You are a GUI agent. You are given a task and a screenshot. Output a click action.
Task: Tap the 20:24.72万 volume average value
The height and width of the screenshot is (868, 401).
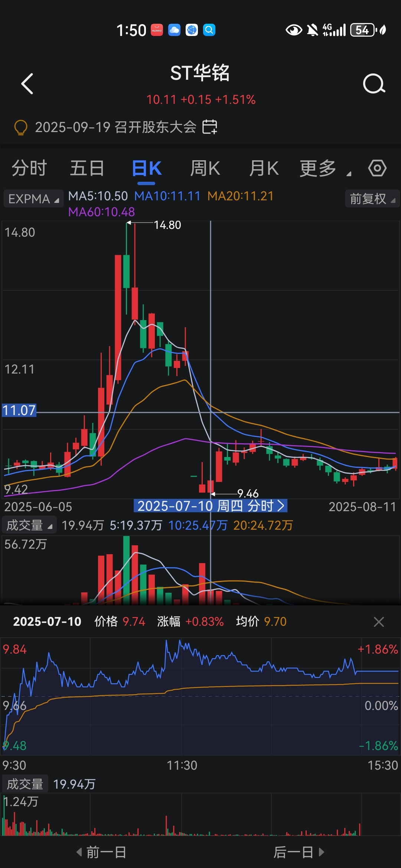(263, 525)
